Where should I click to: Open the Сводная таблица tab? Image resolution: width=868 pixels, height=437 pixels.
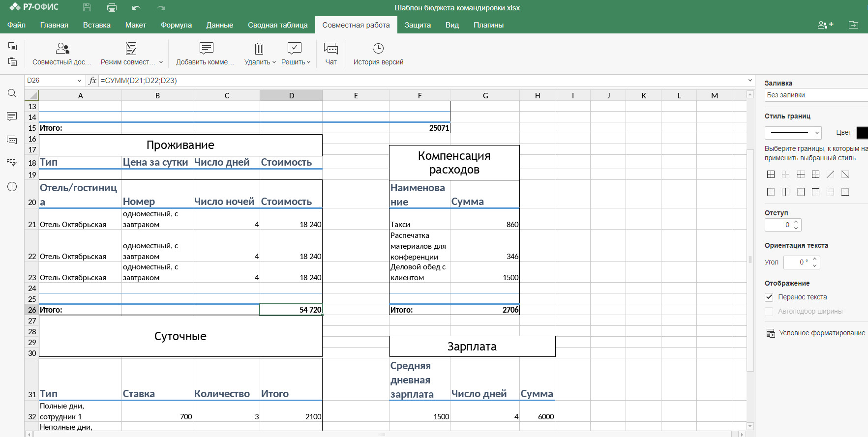277,25
